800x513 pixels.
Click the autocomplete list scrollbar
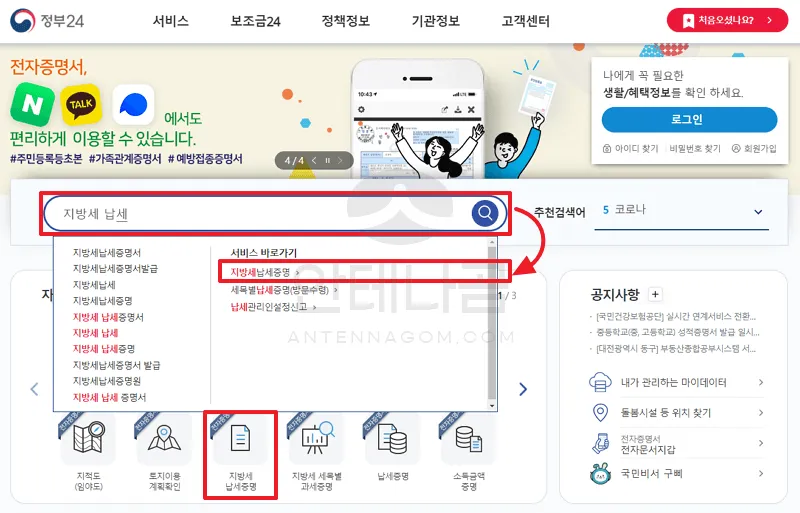click(492, 324)
